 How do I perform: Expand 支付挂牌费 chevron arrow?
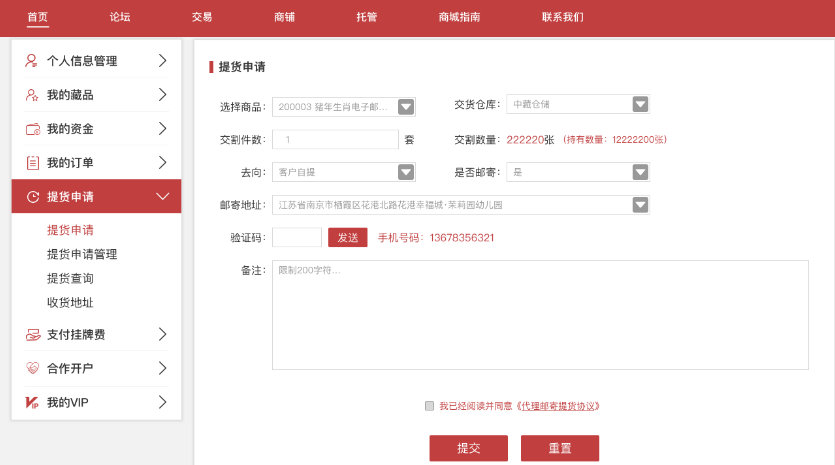(x=162, y=334)
